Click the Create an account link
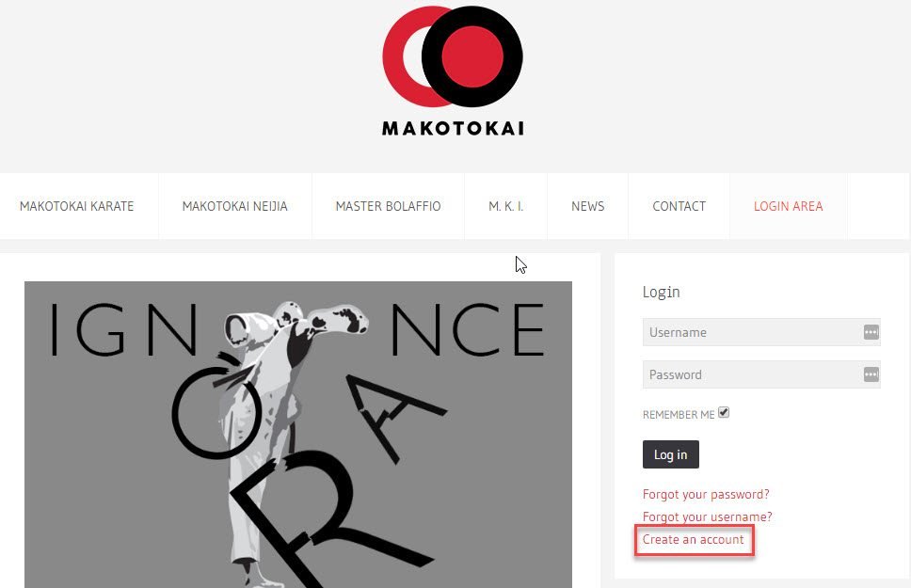The width and height of the screenshot is (911, 588). 693,539
